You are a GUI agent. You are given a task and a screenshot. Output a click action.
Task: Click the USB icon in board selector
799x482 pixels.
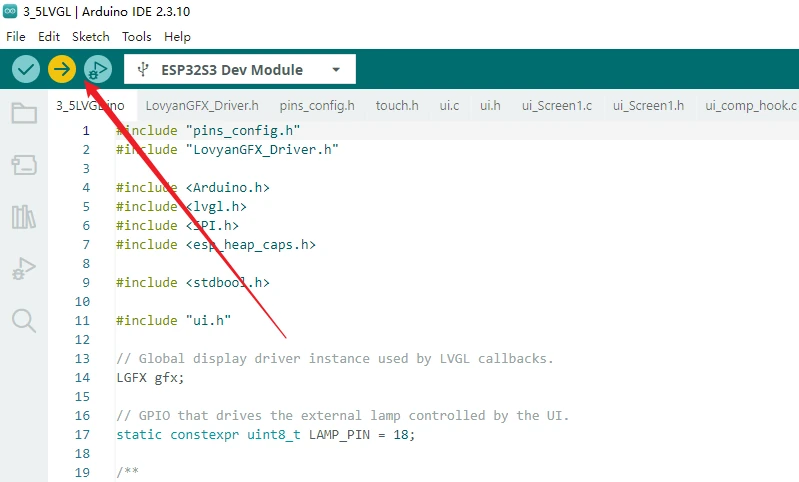[143, 69]
